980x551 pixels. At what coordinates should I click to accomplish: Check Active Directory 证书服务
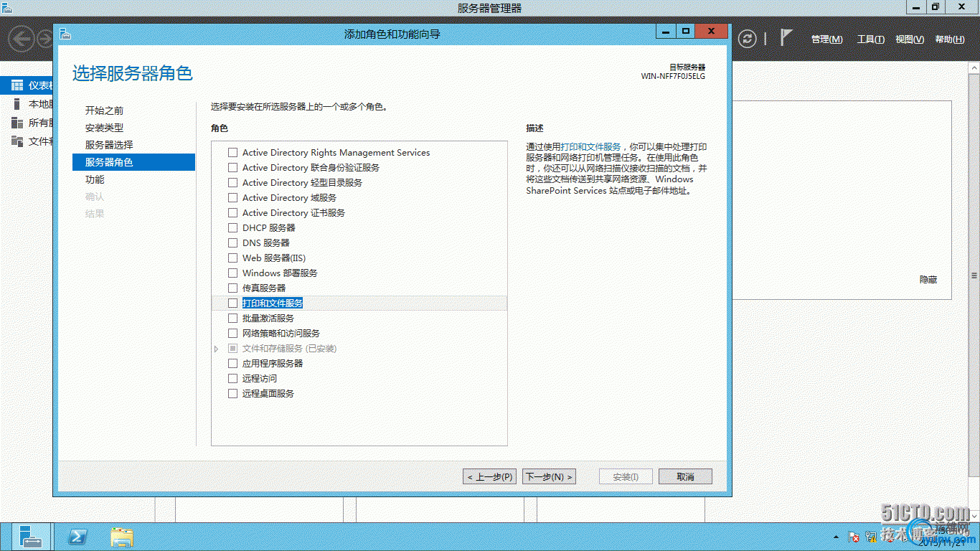tap(232, 212)
